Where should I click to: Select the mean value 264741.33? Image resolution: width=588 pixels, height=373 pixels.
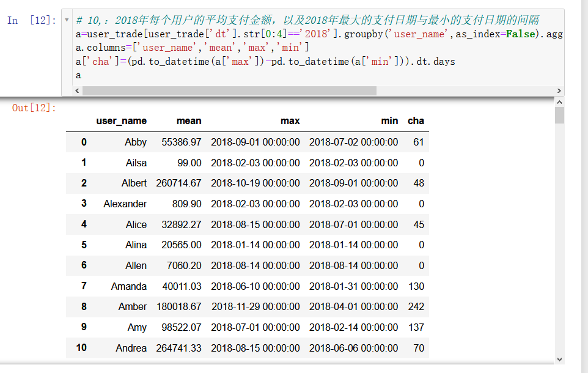coord(179,348)
